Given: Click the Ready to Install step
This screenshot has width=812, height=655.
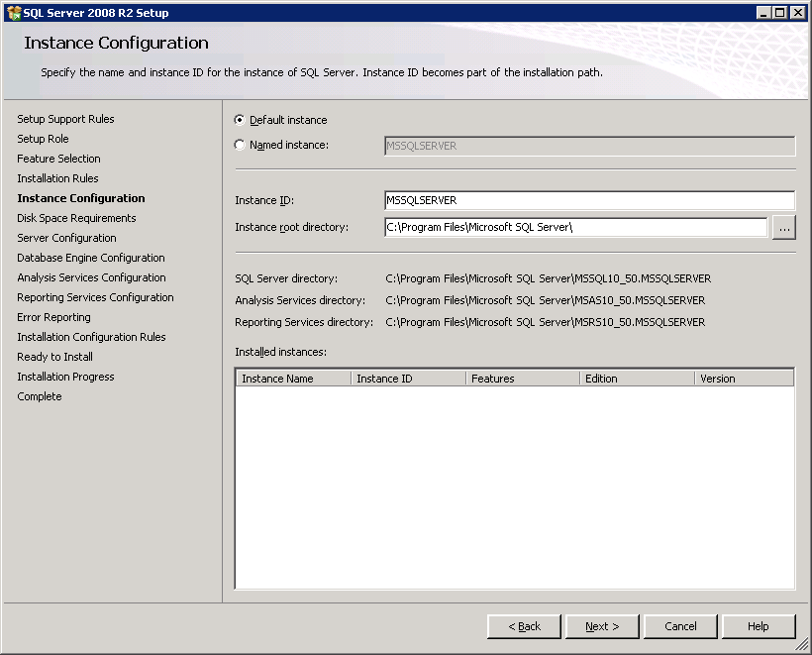Looking at the screenshot, I should point(54,357).
